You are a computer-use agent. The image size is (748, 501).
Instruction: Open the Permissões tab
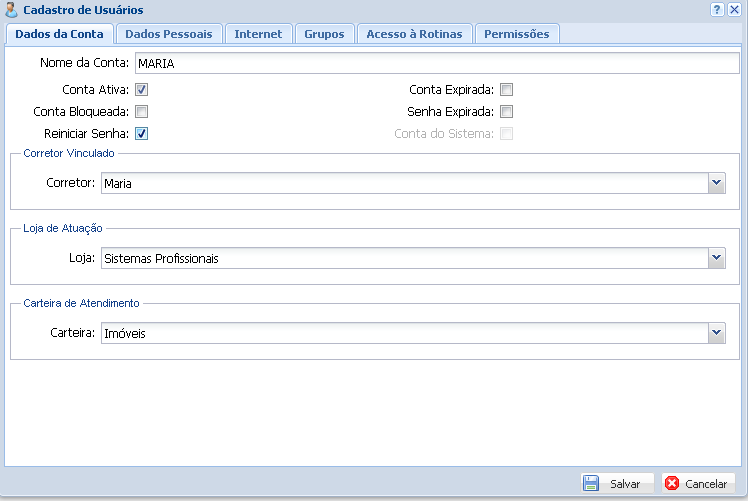tap(516, 34)
